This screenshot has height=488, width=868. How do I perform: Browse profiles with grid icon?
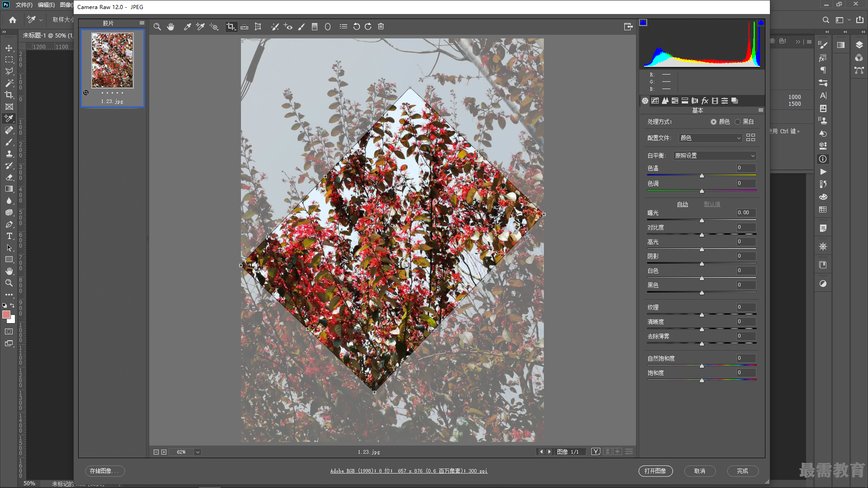(750, 137)
